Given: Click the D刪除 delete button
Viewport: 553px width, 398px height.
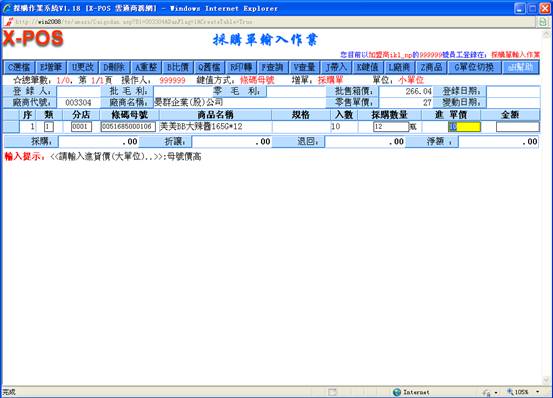Looking at the screenshot, I should [114, 67].
